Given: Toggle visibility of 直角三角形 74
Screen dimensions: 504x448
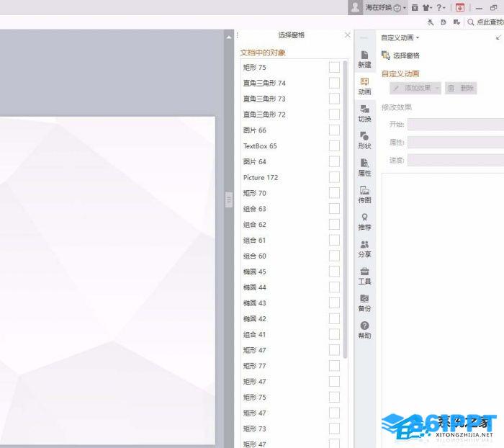Looking at the screenshot, I should tap(334, 83).
